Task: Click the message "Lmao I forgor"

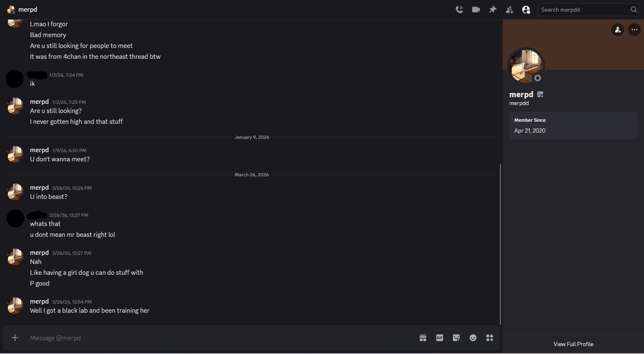Action: [49, 24]
